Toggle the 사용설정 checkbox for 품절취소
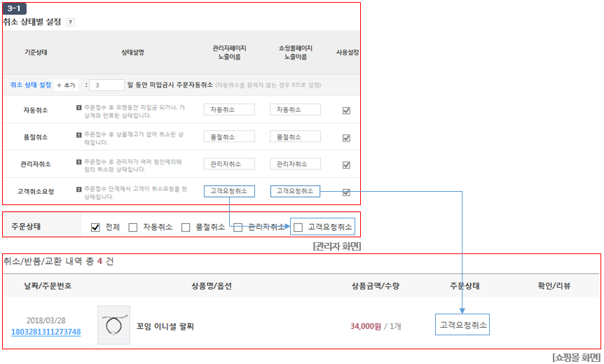The width and height of the screenshot is (604, 364). coord(346,138)
